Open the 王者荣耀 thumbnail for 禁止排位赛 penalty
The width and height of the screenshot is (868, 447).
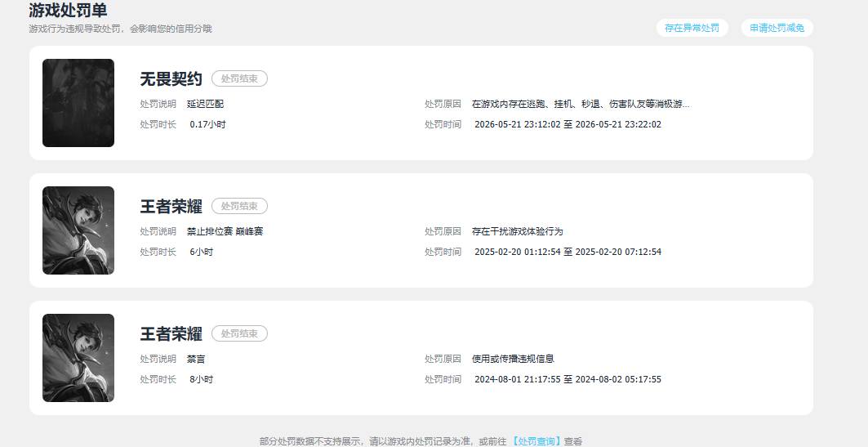click(78, 230)
